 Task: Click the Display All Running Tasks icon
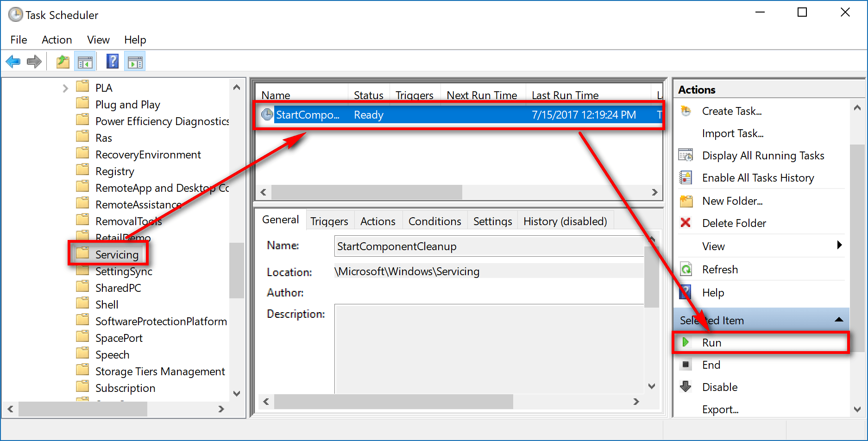point(686,155)
